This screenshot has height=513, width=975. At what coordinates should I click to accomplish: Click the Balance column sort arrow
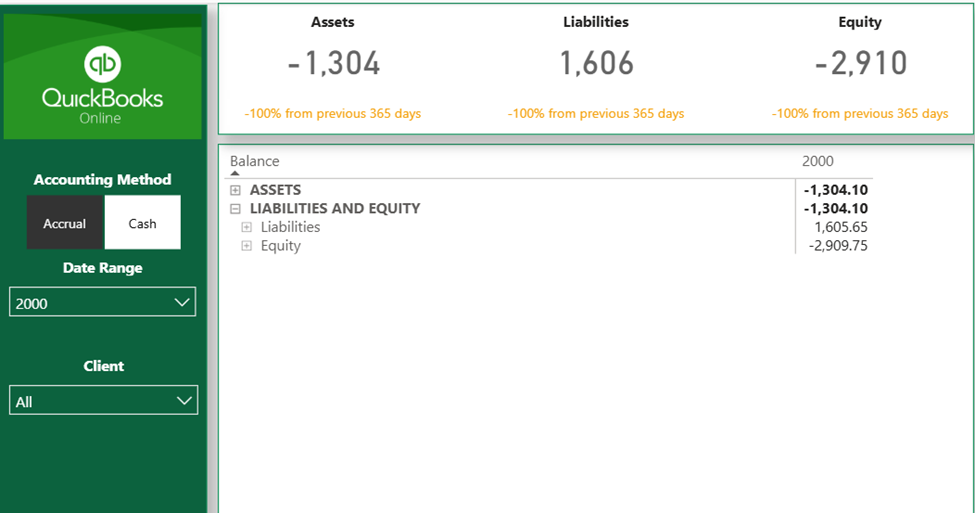(235, 173)
